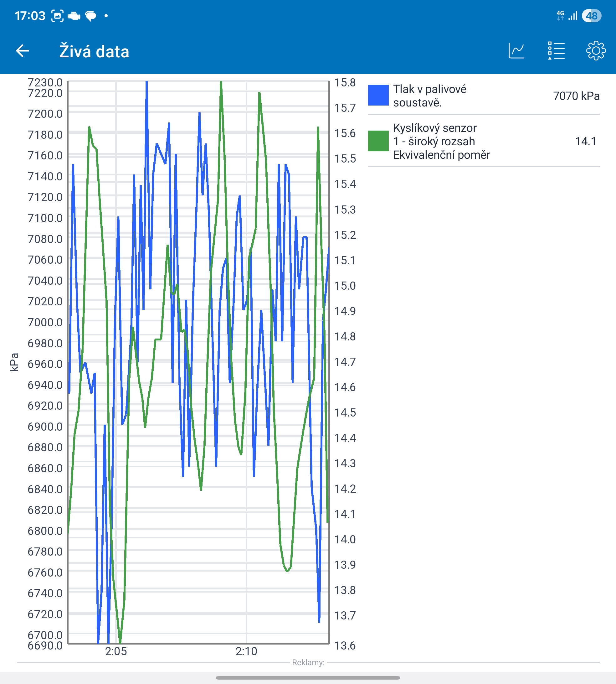Screen dimensions: 616x684
Task: Select the 'Kyslíkový senzor 1' legend entry
Action: 441,141
